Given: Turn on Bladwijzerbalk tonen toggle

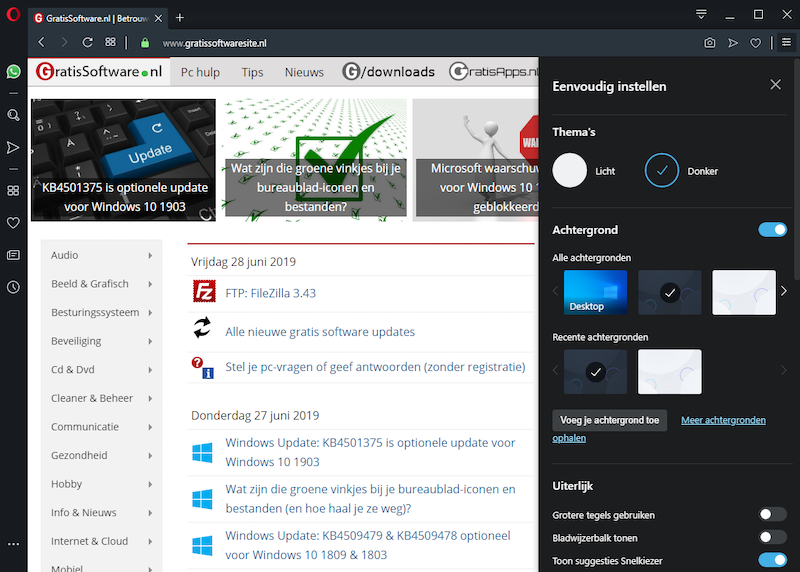Looking at the screenshot, I should click(772, 537).
